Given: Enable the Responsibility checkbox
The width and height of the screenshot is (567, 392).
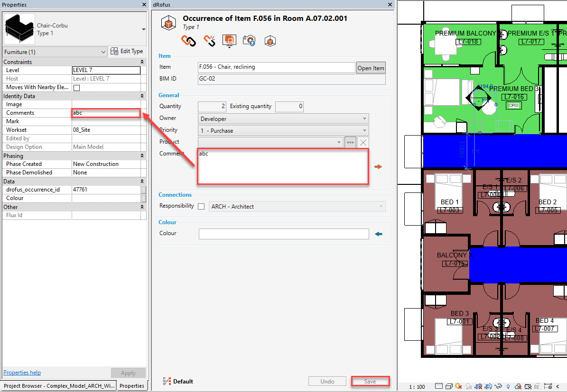Looking at the screenshot, I should tap(201, 207).
